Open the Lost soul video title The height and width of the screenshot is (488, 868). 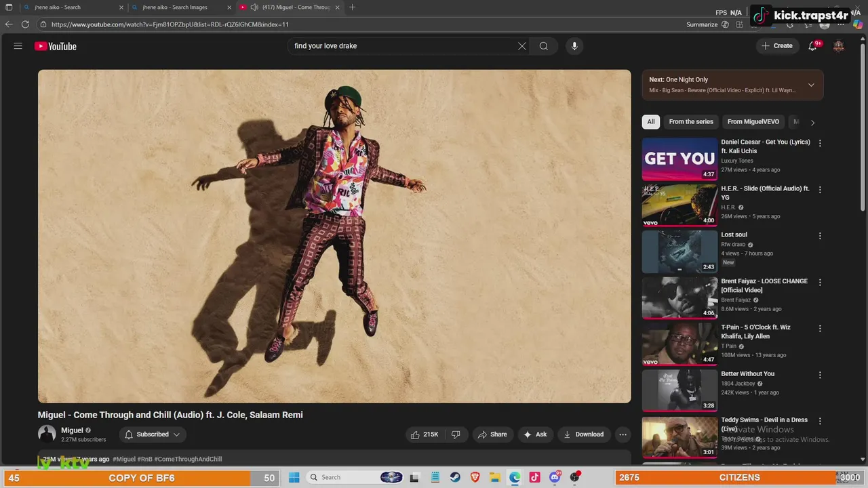coord(734,235)
